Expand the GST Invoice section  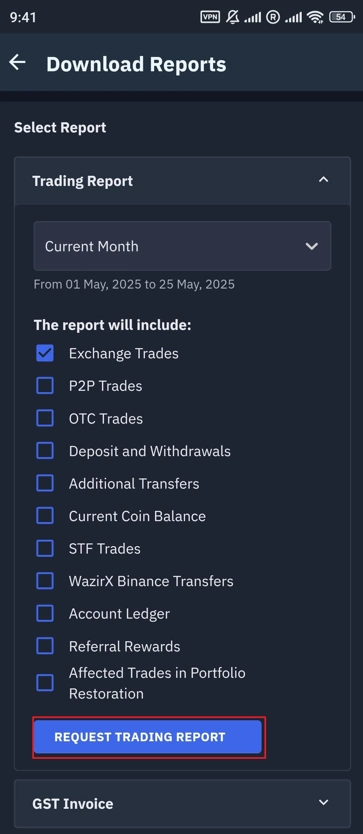(182, 803)
